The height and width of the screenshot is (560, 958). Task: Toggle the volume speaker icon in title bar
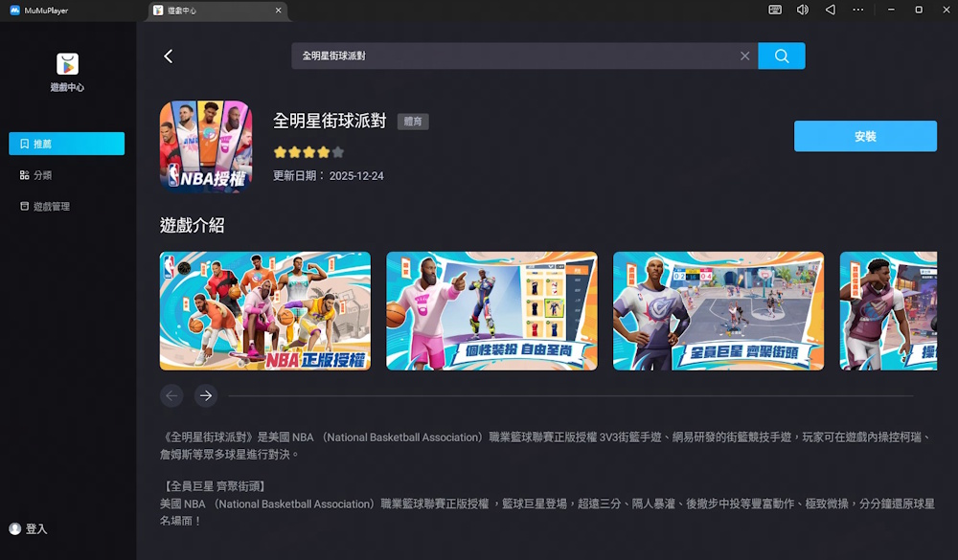tap(803, 10)
